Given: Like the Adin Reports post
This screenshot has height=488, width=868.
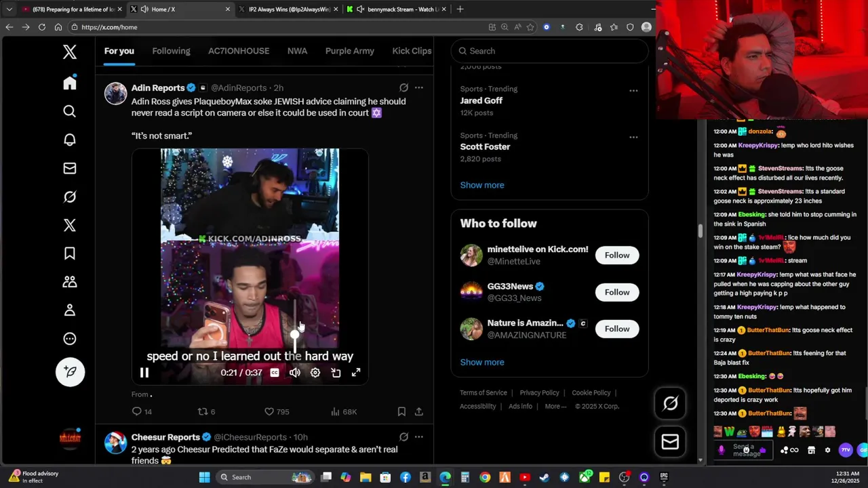Looking at the screenshot, I should [x=277, y=411].
